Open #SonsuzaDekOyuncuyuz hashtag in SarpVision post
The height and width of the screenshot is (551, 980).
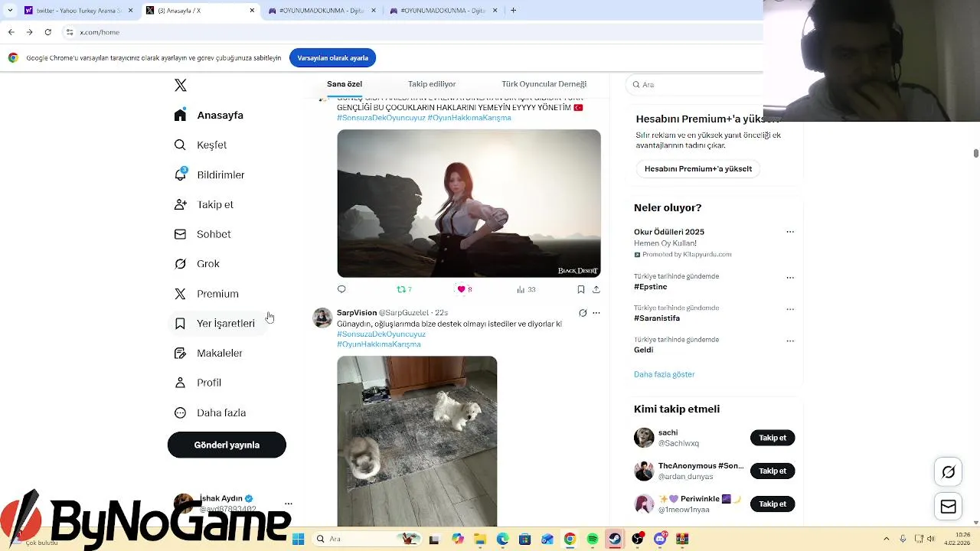381,334
